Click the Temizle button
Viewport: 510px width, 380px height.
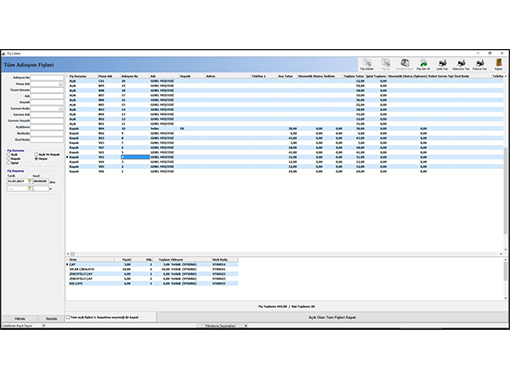point(51,319)
